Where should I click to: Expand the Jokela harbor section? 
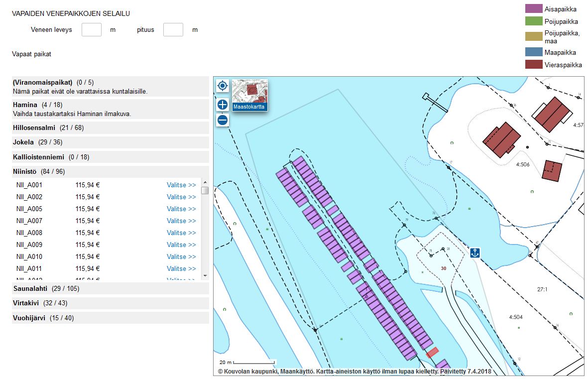pyautogui.click(x=110, y=142)
